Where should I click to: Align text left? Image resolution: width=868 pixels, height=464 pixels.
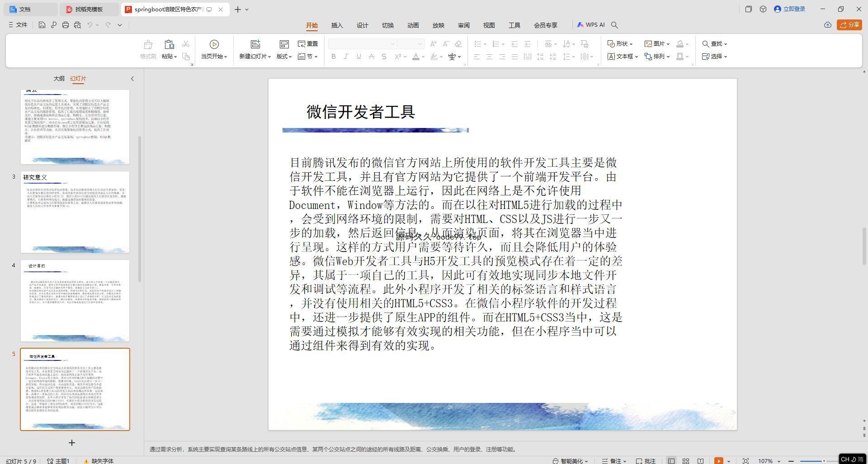pyautogui.click(x=476, y=57)
